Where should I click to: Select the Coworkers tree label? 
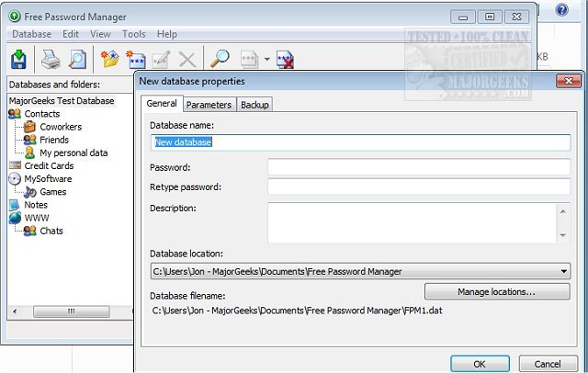tap(61, 127)
